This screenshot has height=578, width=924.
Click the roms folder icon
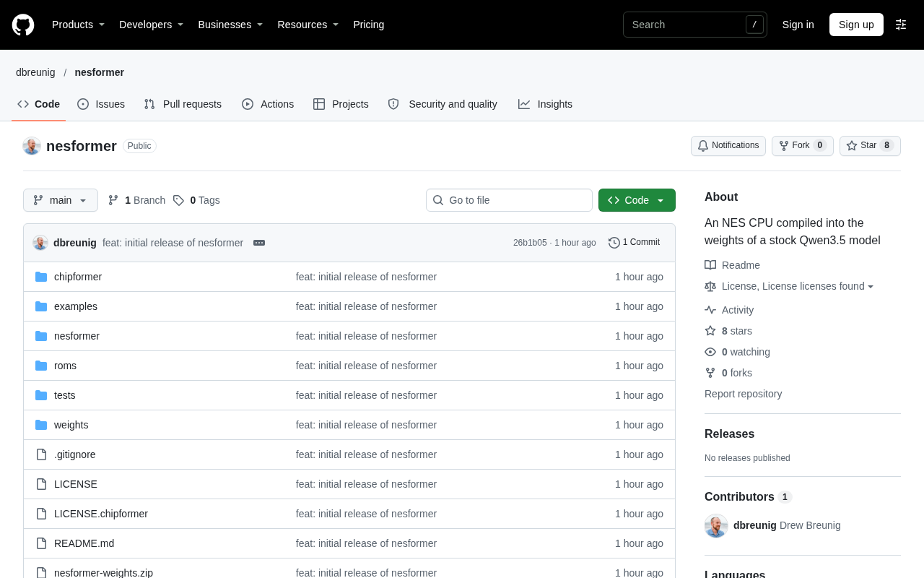pyautogui.click(x=41, y=366)
